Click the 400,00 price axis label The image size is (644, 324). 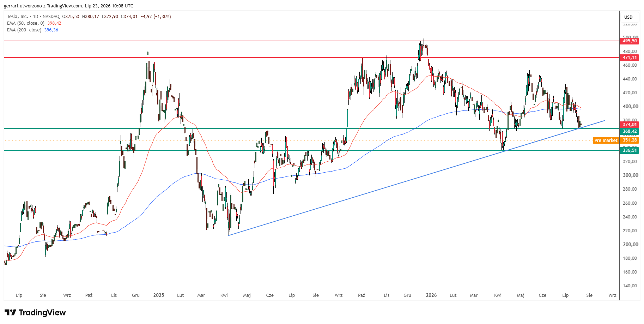pos(630,106)
